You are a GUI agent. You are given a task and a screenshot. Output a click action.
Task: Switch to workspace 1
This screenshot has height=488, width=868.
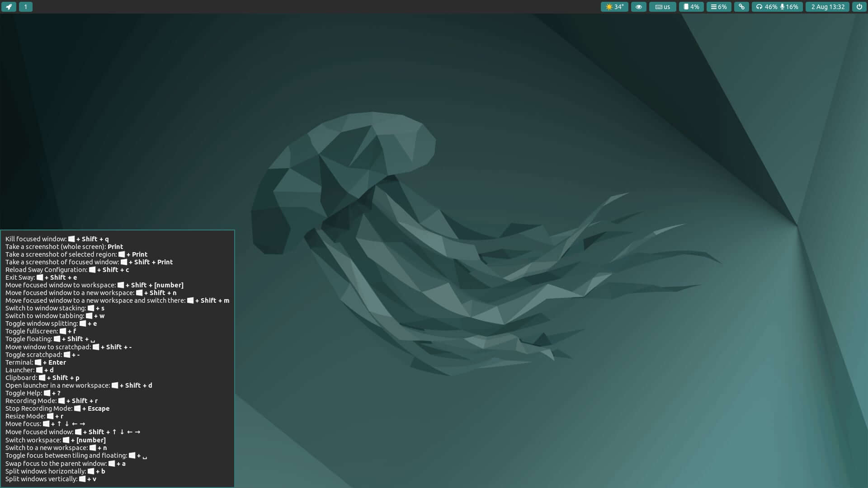(26, 7)
